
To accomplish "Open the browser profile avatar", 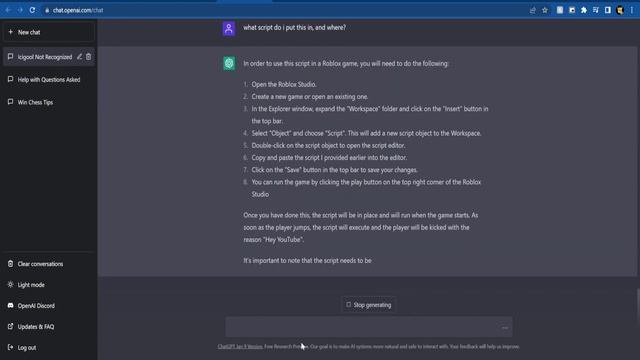I will coord(620,10).
